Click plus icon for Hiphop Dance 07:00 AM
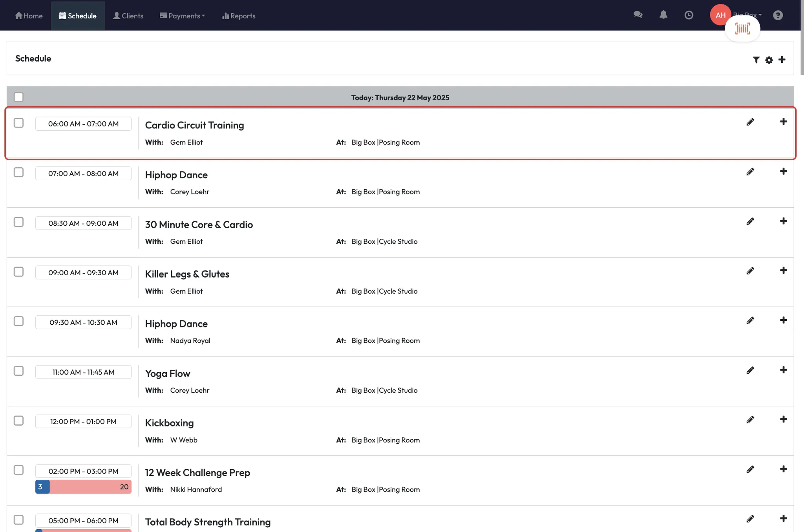804x532 pixels. [783, 172]
